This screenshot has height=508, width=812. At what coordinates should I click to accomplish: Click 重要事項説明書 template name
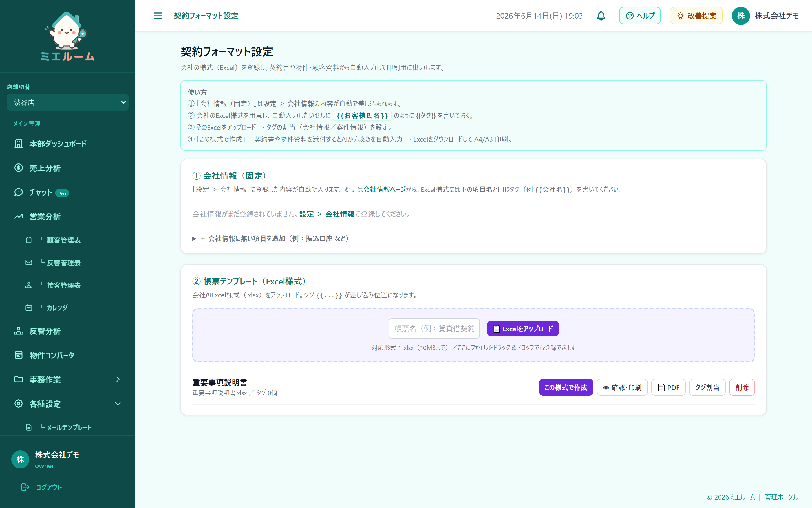220,383
